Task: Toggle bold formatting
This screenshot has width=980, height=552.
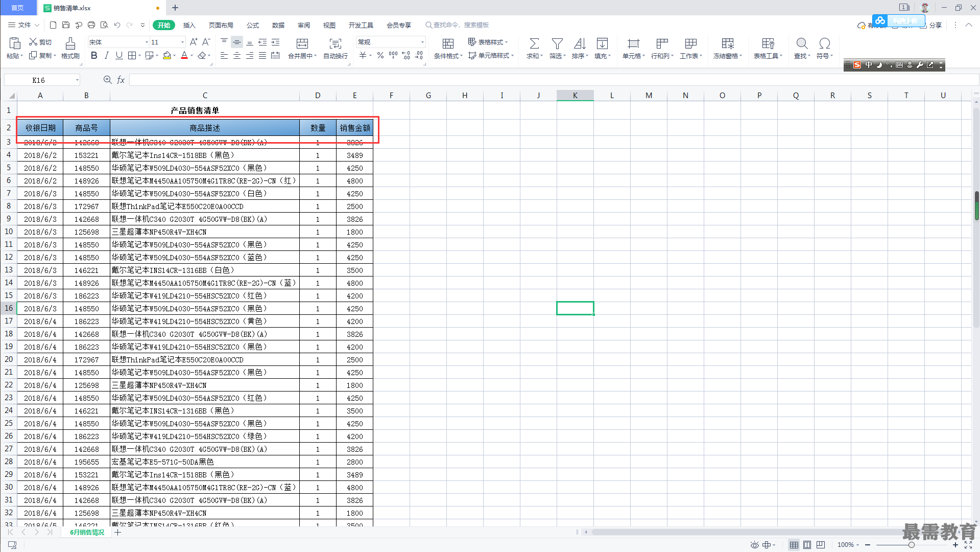Action: pos(94,55)
